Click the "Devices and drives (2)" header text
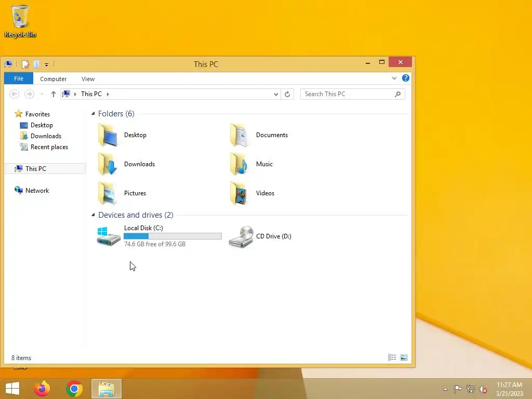532x399 pixels. pos(136,215)
